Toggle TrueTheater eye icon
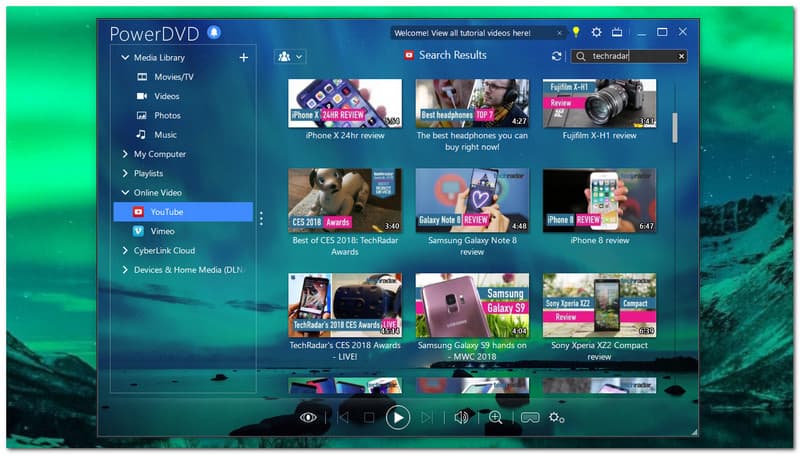 click(308, 418)
